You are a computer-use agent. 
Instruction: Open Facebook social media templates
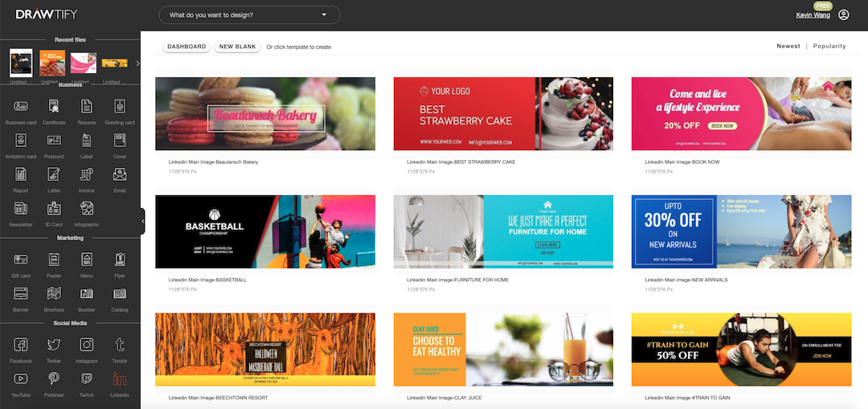click(20, 345)
